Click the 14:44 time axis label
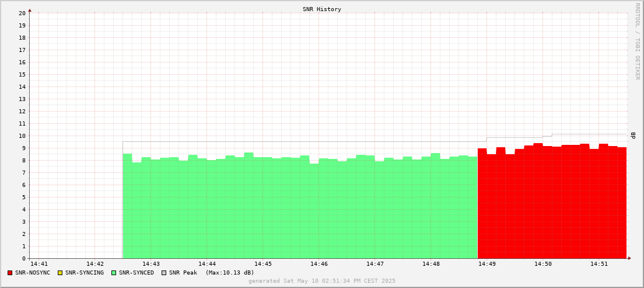 [206, 263]
